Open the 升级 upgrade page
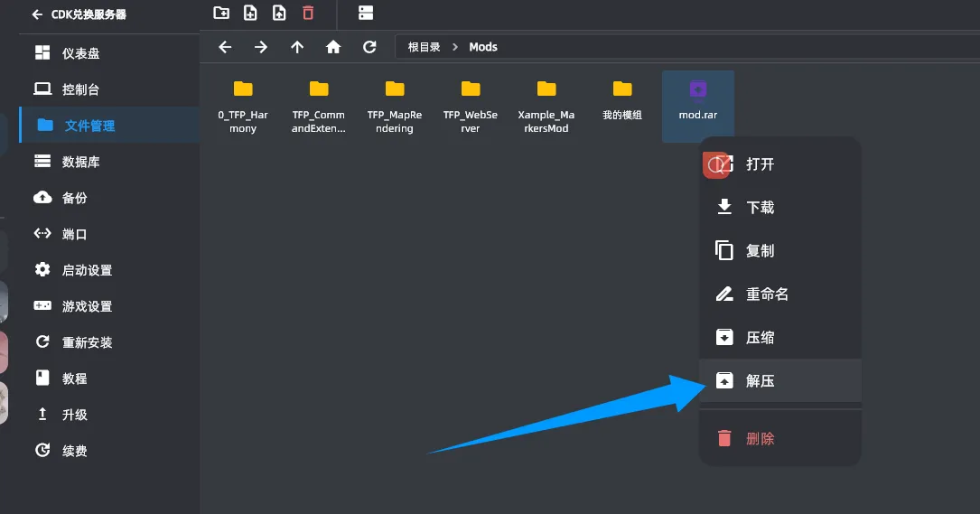 pyautogui.click(x=109, y=415)
